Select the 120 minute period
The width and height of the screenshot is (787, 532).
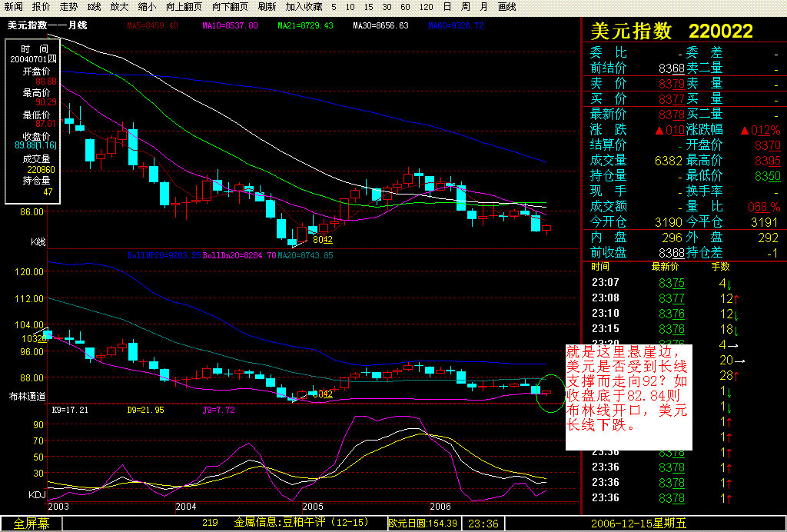(426, 7)
